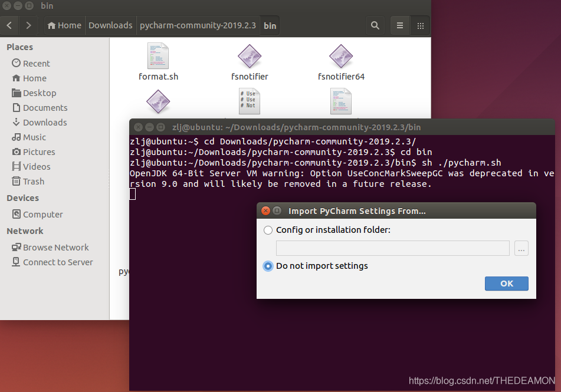Click the dialog's gray window button next to close
The width and height of the screenshot is (561, 392).
277,210
